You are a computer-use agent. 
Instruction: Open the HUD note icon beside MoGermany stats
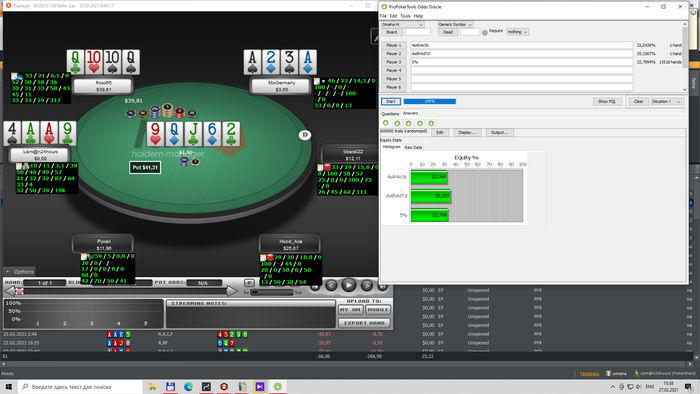click(x=317, y=81)
